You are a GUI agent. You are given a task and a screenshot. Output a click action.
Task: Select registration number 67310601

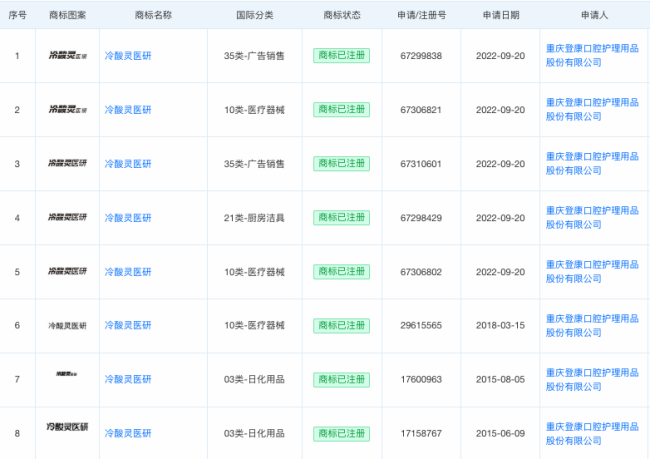[x=421, y=164]
